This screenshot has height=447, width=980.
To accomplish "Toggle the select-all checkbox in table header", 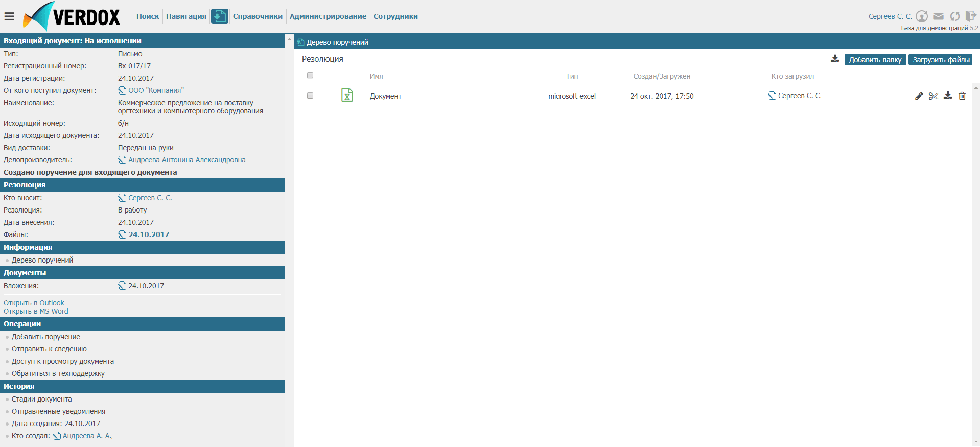I will tap(310, 75).
